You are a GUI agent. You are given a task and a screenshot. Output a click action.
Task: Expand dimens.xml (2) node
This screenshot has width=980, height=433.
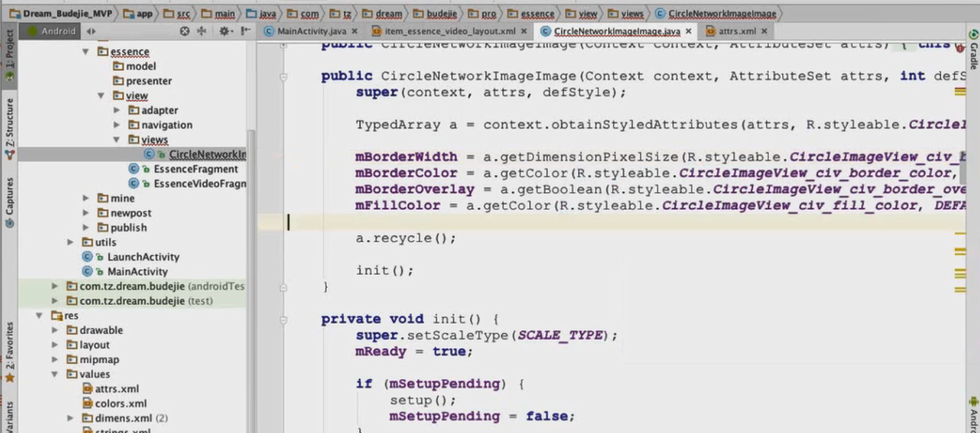tap(70, 418)
